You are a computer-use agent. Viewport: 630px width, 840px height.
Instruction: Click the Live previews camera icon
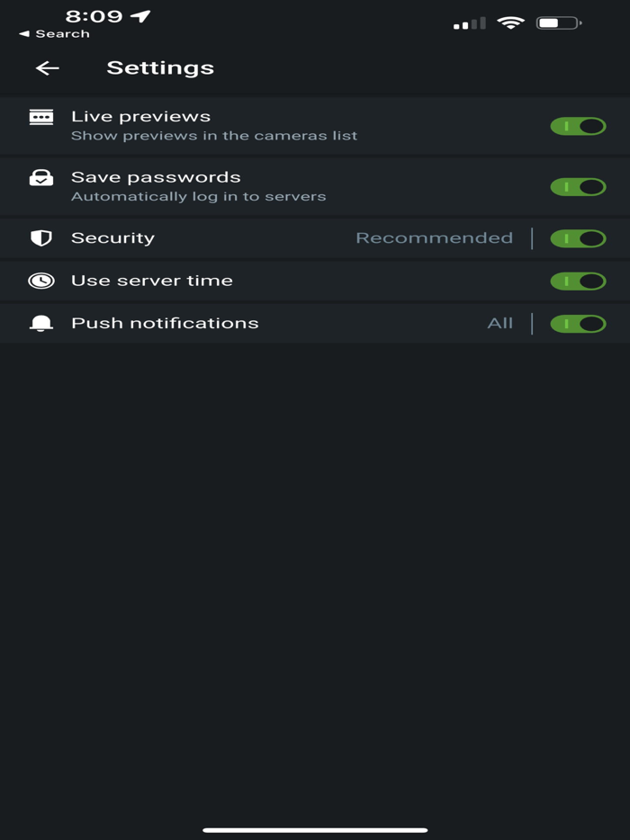point(40,118)
